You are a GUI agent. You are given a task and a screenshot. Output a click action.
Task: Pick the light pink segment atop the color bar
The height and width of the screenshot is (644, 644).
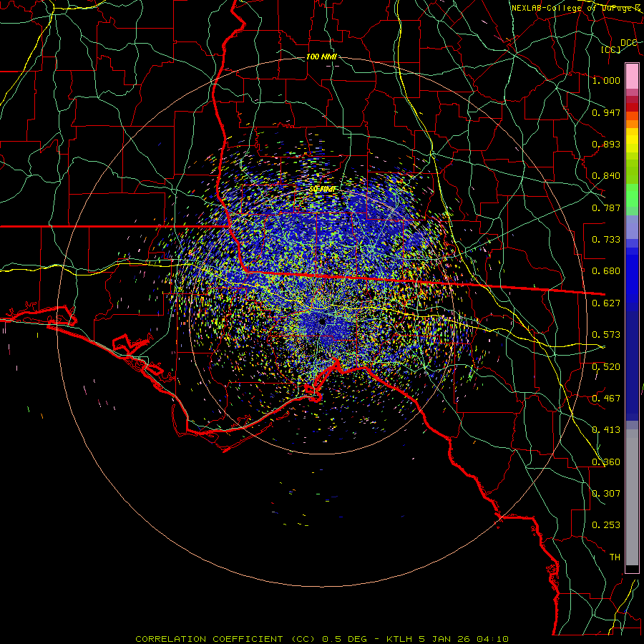[632, 77]
